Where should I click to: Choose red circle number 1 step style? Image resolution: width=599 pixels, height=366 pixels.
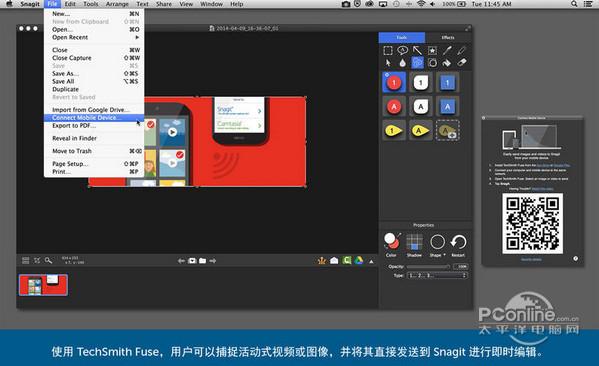(394, 83)
